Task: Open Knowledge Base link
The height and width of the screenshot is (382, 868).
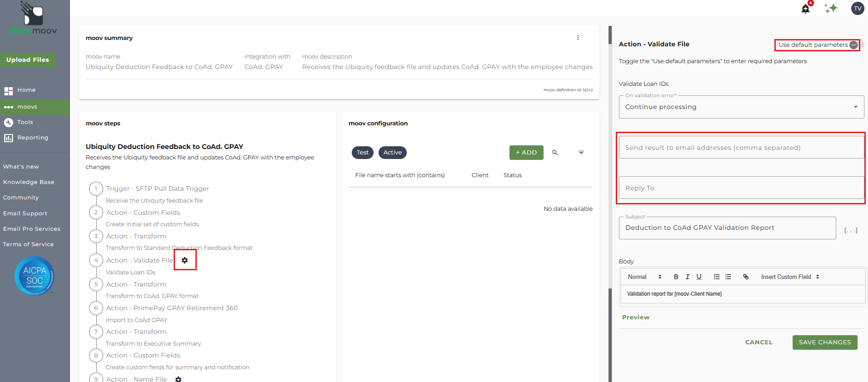Action: pyautogui.click(x=29, y=182)
